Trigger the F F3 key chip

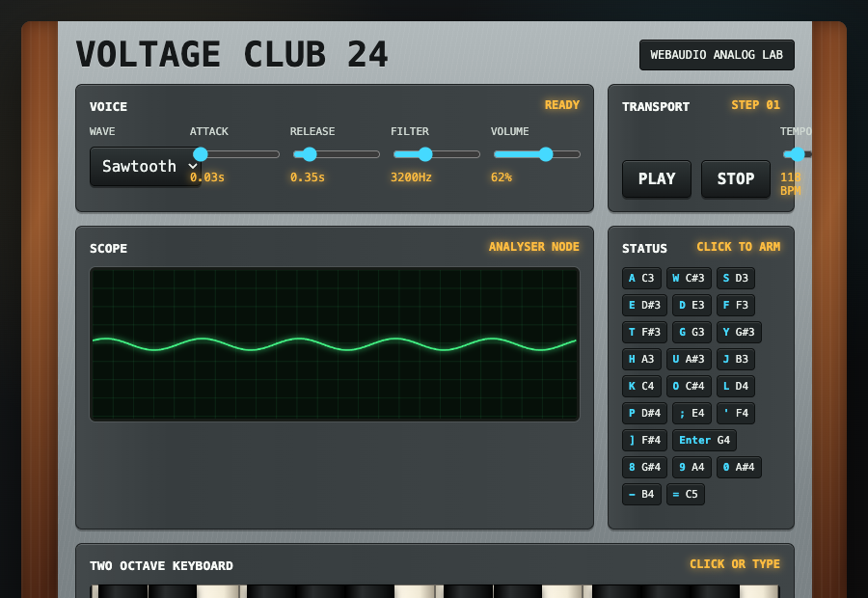point(736,305)
